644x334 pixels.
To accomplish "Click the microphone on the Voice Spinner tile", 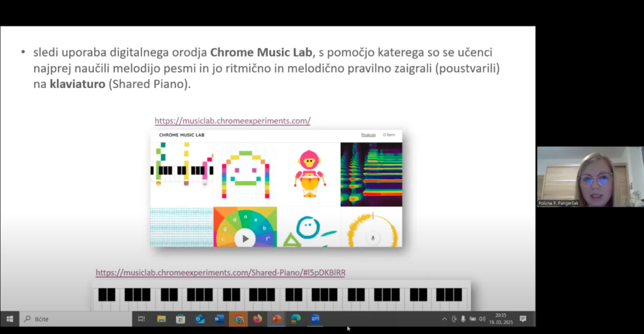I will (373, 238).
